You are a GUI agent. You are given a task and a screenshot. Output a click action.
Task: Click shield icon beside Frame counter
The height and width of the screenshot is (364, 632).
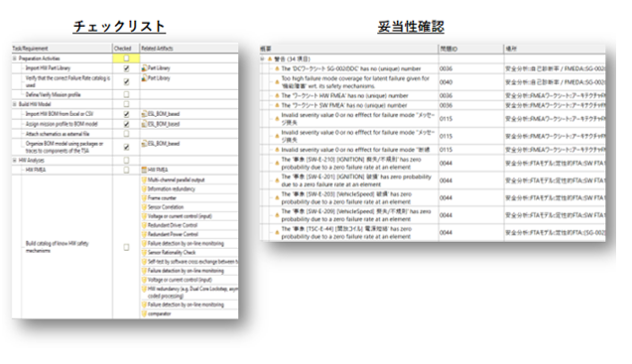pyautogui.click(x=144, y=198)
